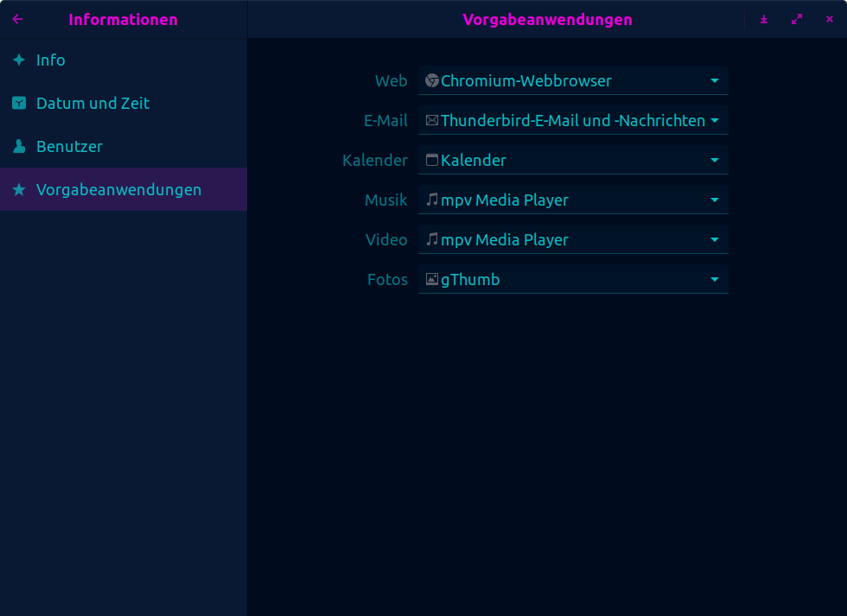
Task: Click the Vorgabeanwendungen header title
Action: pos(547,19)
